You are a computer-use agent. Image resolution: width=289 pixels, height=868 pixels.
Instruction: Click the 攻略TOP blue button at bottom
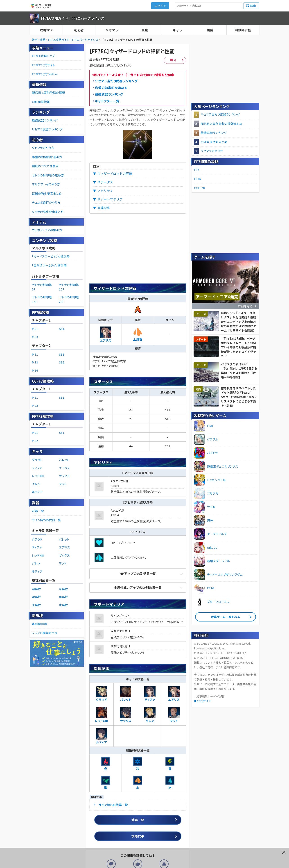(x=138, y=836)
